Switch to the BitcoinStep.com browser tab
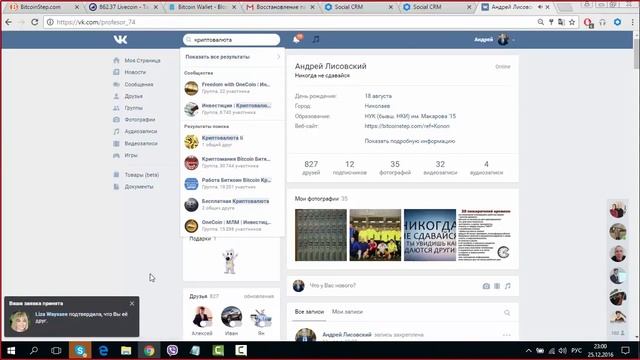Image resolution: width=640 pixels, height=360 pixels. [x=44, y=7]
